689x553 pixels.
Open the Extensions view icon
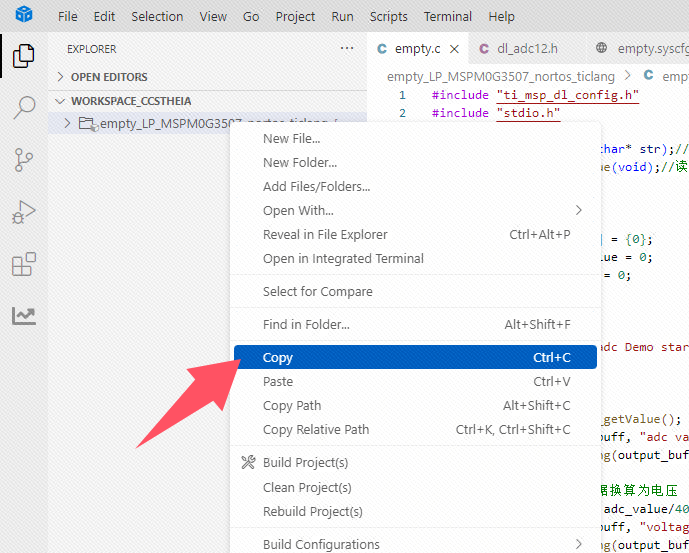tap(24, 264)
